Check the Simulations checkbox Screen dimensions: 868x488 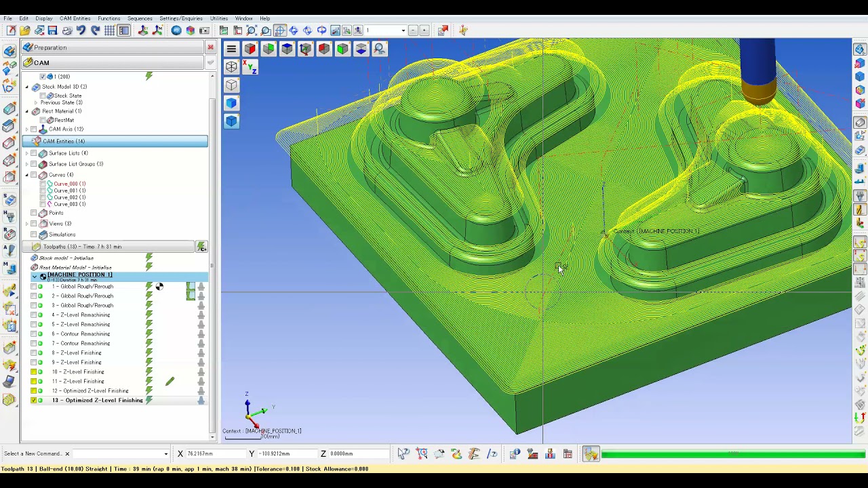click(34, 235)
